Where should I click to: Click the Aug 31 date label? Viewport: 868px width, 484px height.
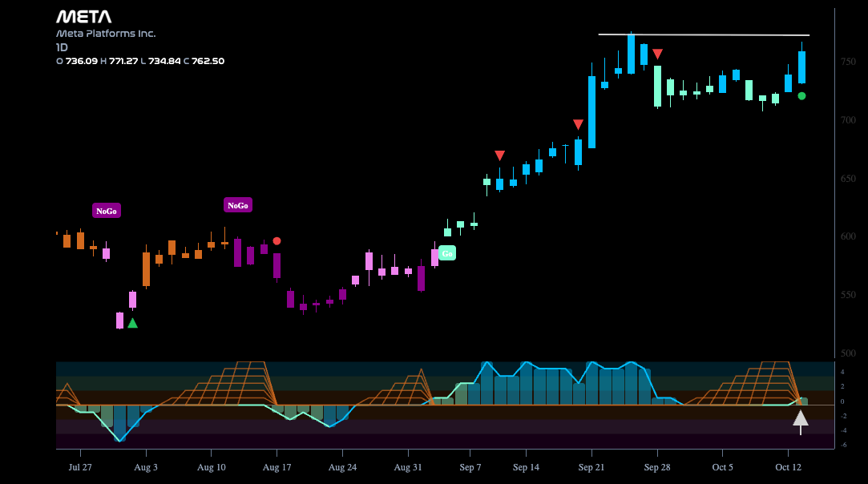pyautogui.click(x=408, y=467)
